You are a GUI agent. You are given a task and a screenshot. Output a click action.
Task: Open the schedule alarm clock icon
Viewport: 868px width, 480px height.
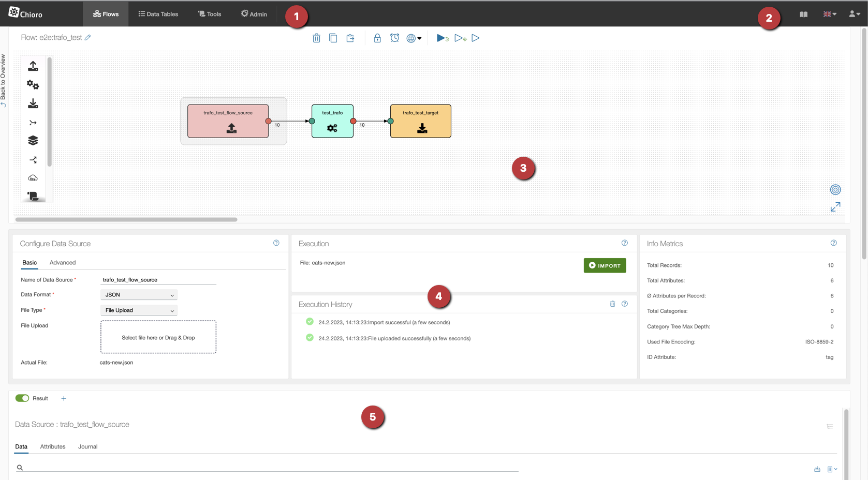[x=394, y=38]
